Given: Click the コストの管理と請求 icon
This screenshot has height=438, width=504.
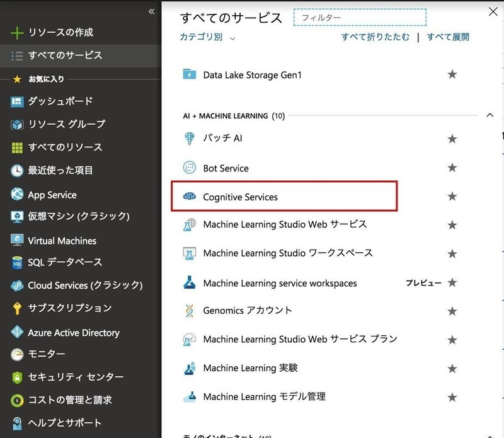Looking at the screenshot, I should [17, 401].
